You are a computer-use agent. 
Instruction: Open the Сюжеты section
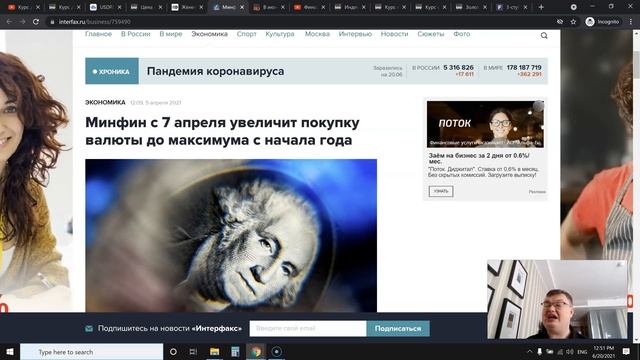click(431, 34)
